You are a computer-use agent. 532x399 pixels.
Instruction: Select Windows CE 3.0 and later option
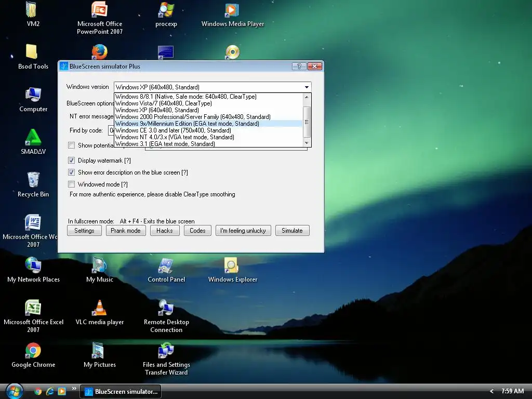[208, 130]
